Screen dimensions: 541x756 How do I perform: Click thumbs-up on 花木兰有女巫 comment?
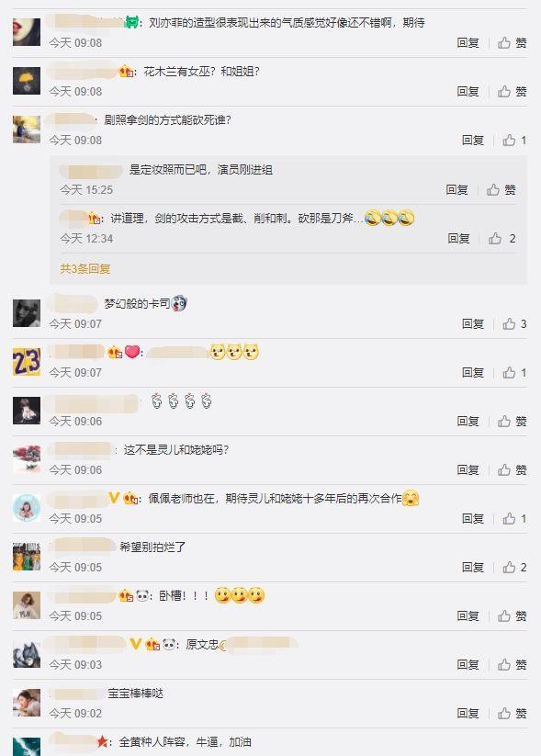pos(513,92)
